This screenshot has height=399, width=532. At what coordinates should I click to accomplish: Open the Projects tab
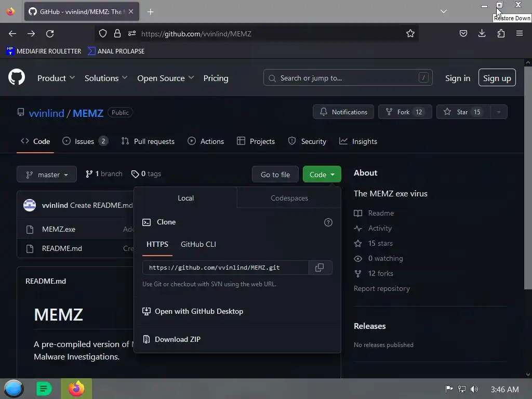pos(256,141)
